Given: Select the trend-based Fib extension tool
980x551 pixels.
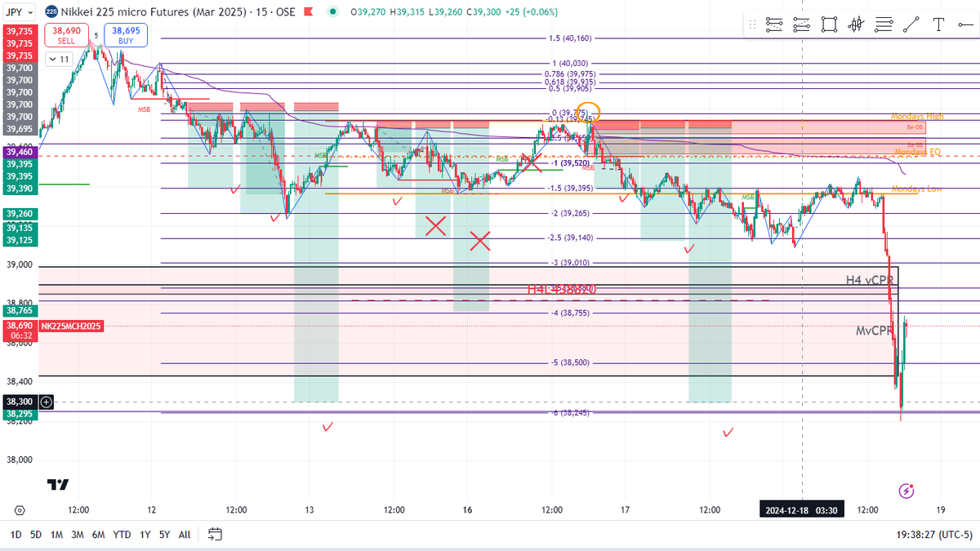Looking at the screenshot, I should point(801,24).
